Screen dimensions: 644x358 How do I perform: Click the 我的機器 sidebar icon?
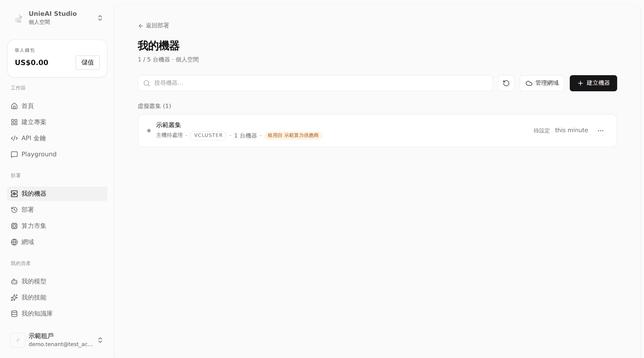14,194
